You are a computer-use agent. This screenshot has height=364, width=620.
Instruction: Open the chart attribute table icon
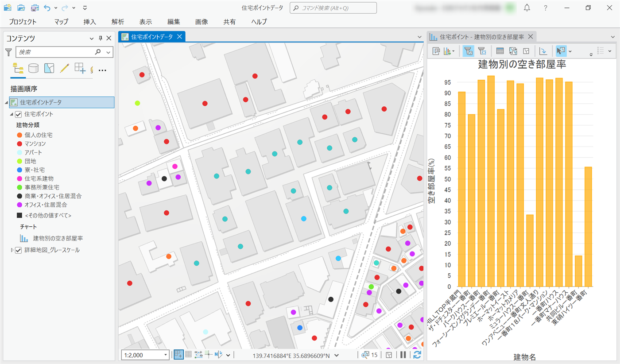click(x=500, y=51)
